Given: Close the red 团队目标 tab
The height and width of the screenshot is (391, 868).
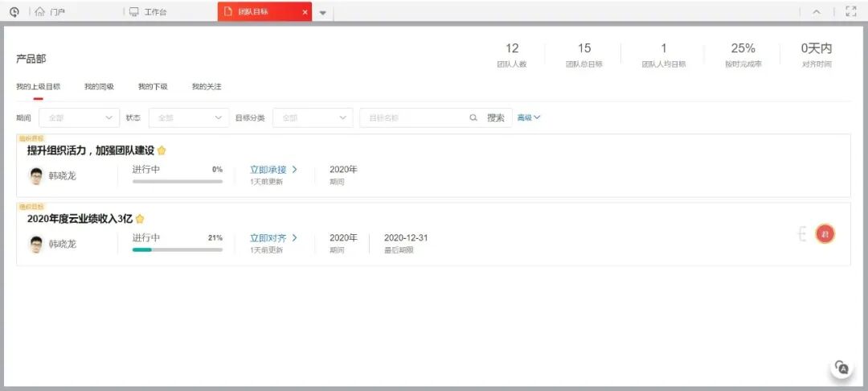Looking at the screenshot, I should pos(305,12).
